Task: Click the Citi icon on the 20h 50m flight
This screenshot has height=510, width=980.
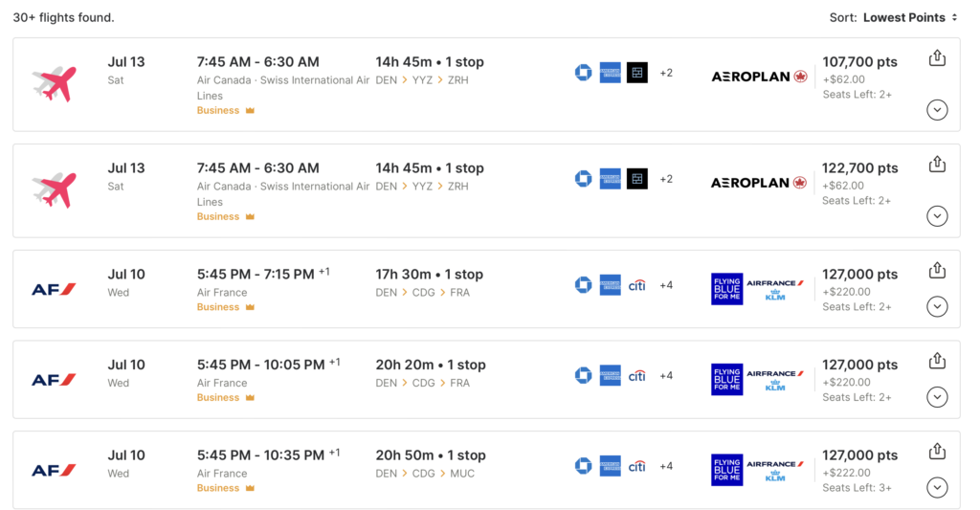Action: point(636,466)
